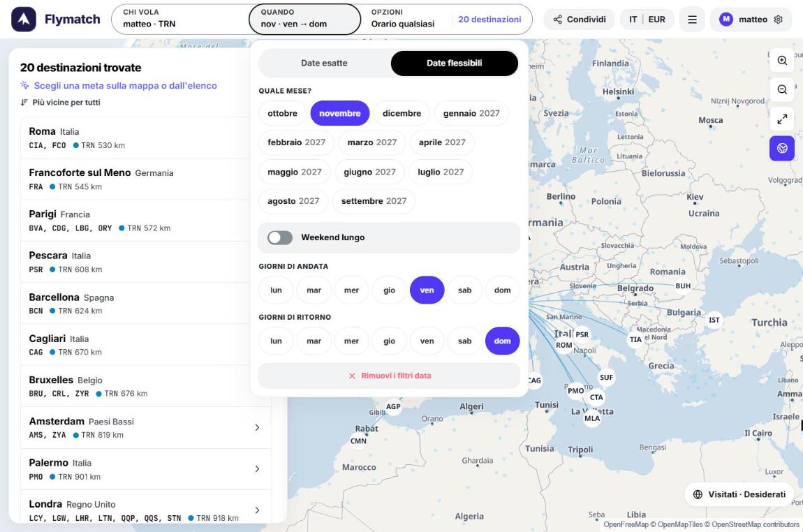803x532 pixels.
Task: Select the CMN marker in Morocco
Action: pos(358,441)
